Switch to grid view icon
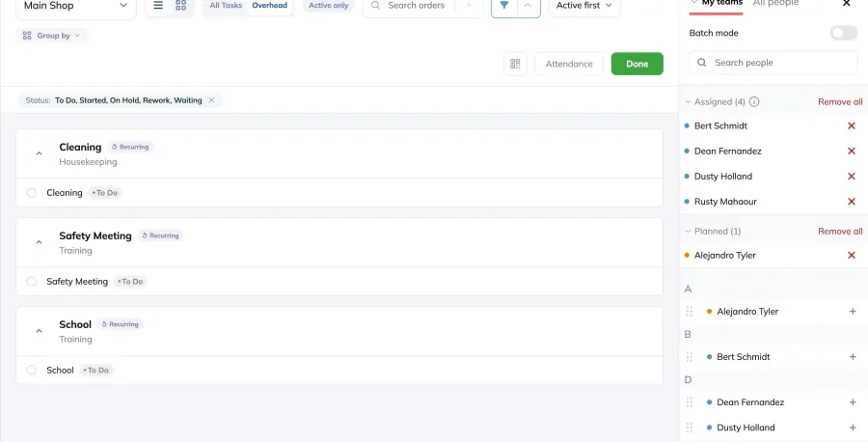The height and width of the screenshot is (442, 868). 180,6
